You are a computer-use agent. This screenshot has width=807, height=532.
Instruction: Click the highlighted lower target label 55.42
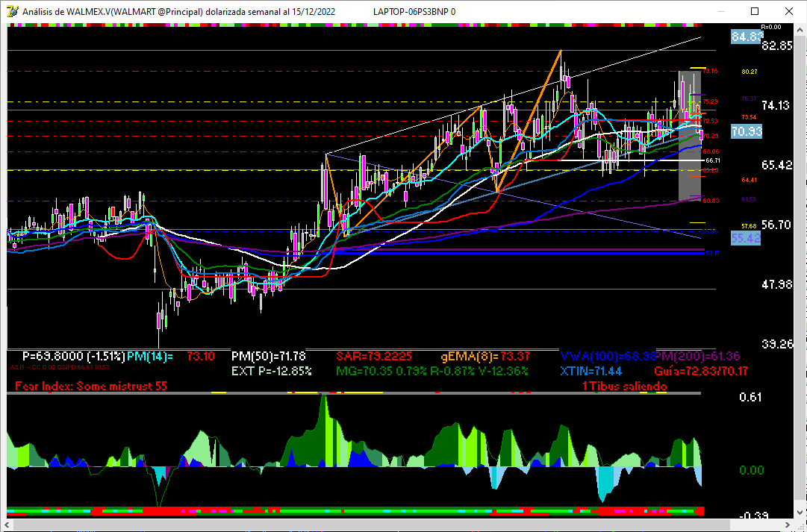(747, 238)
